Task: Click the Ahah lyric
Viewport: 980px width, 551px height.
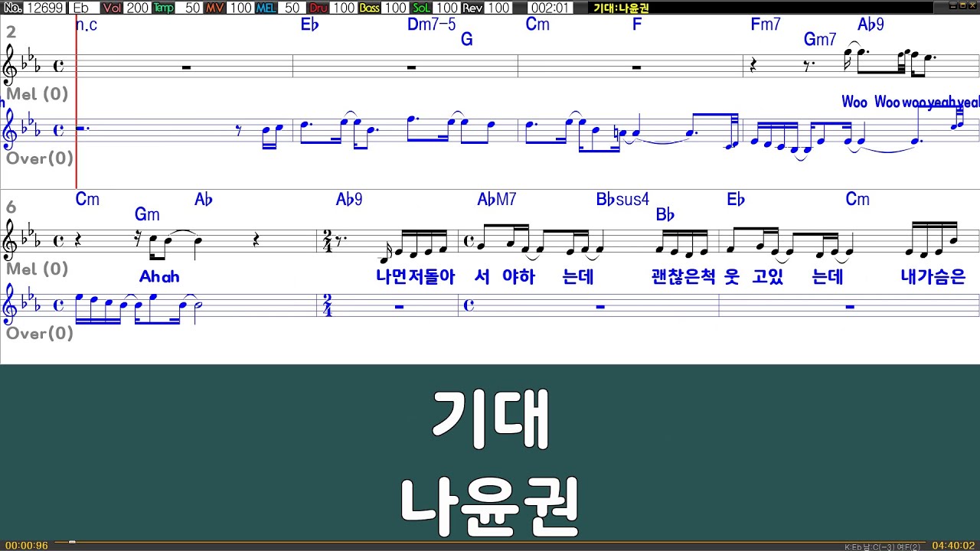Action: [159, 277]
